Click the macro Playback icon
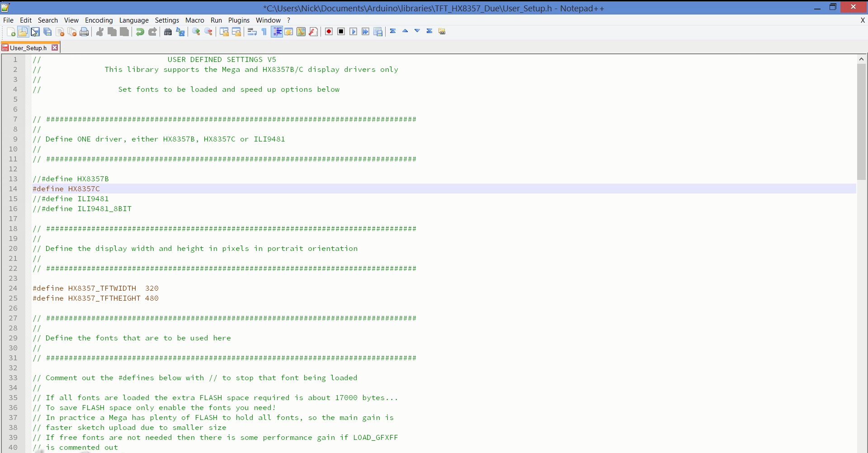This screenshot has height=453, width=868. click(x=354, y=32)
